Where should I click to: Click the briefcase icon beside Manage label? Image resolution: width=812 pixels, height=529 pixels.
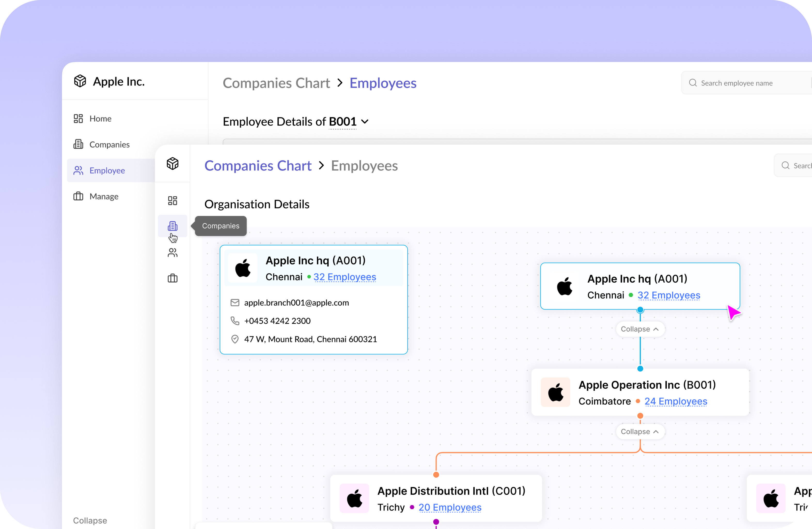point(78,196)
